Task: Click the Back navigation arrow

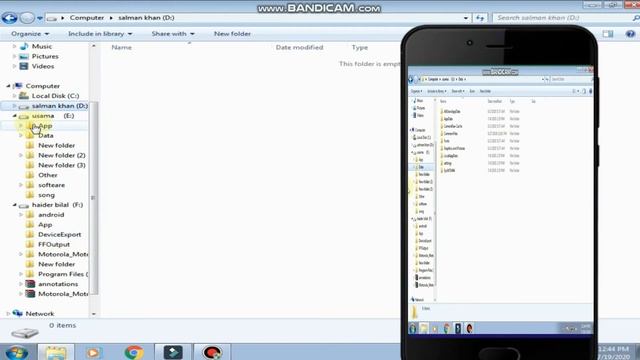Action: pos(9,18)
